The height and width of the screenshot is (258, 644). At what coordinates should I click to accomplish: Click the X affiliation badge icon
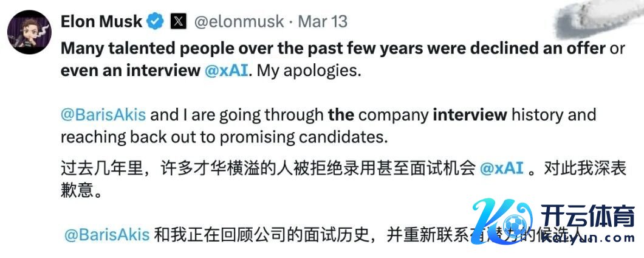click(178, 22)
